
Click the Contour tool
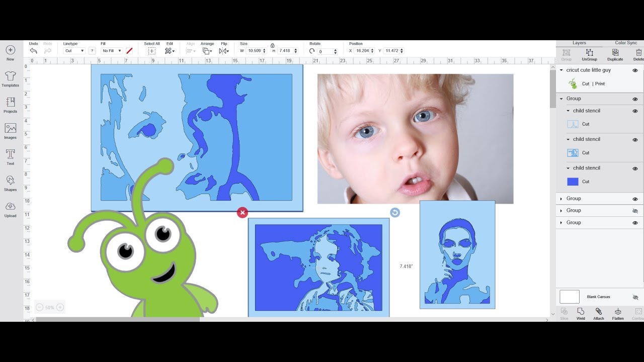(x=638, y=314)
